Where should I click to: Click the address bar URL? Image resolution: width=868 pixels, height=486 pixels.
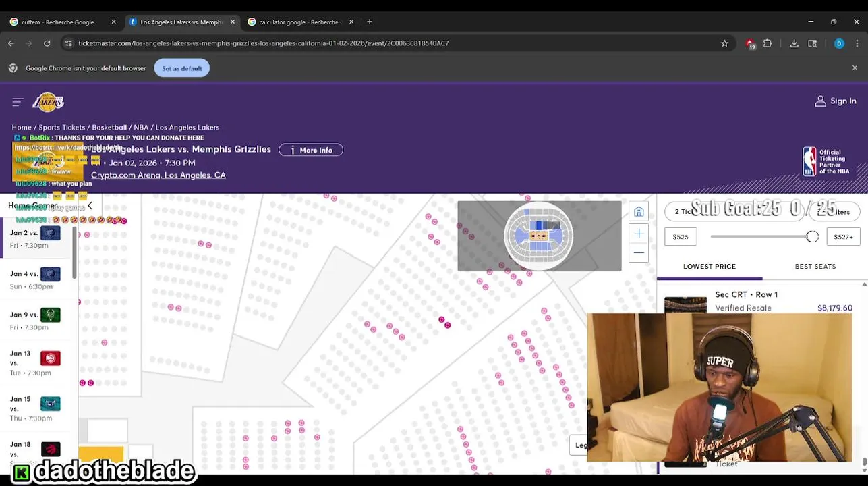(x=264, y=43)
